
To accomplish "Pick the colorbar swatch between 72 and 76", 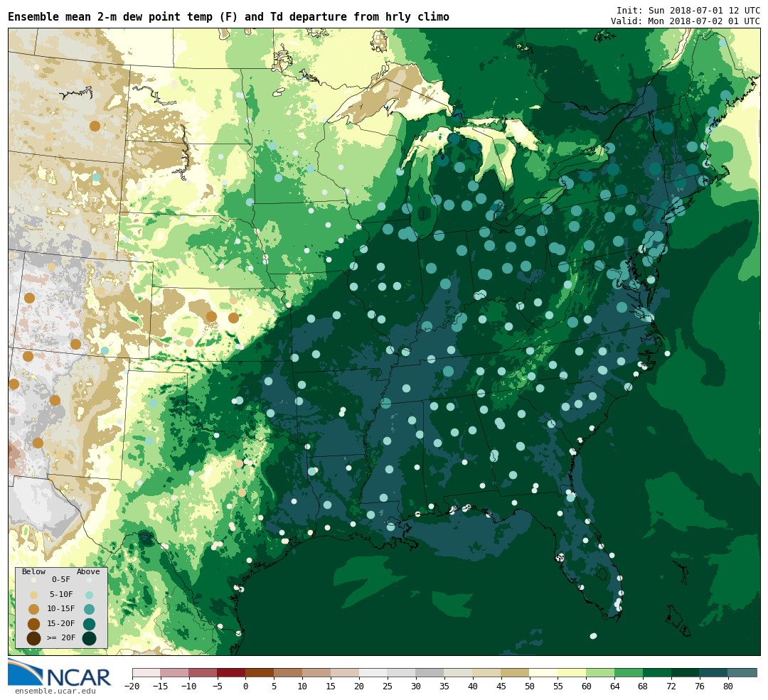I will click(685, 672).
